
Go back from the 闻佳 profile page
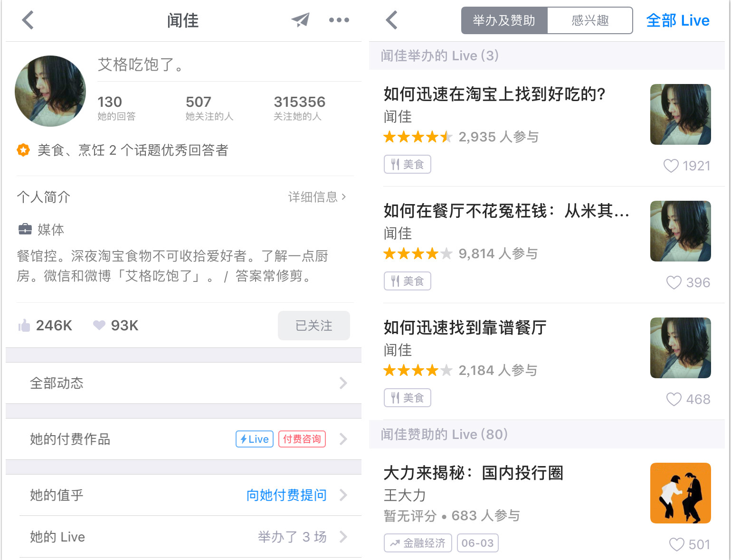tap(28, 20)
